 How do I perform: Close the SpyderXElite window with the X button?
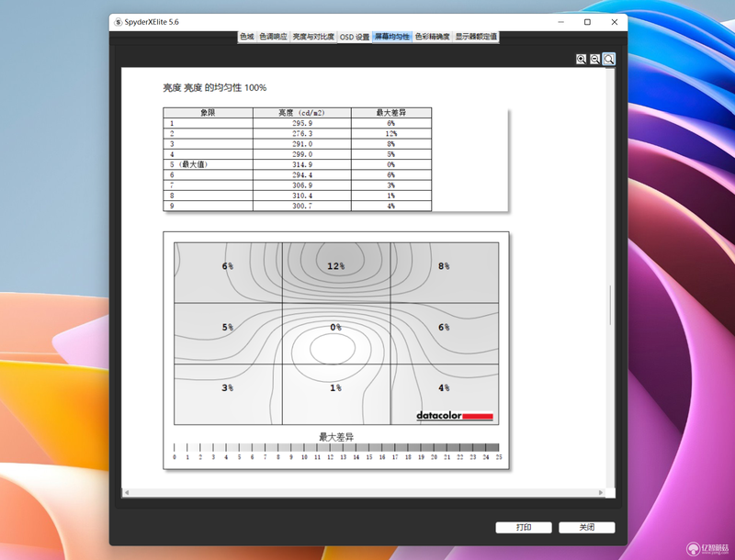pyautogui.click(x=615, y=22)
